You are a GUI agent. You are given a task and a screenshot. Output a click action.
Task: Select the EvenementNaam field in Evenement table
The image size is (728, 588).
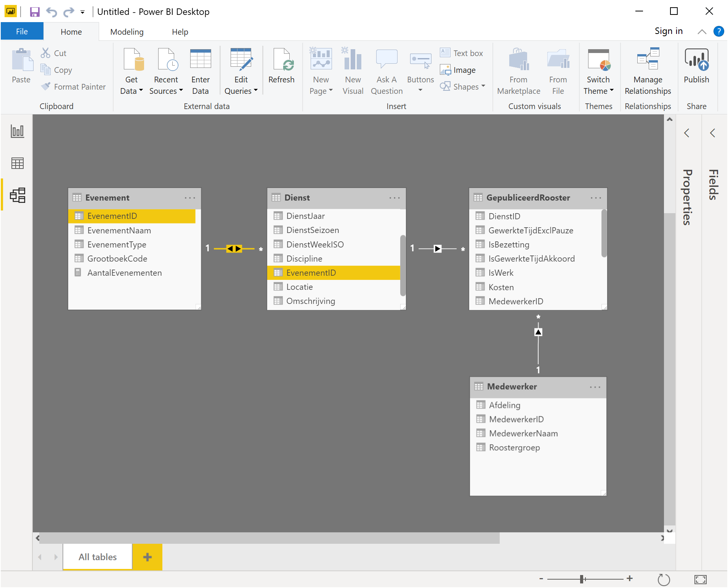pos(119,230)
